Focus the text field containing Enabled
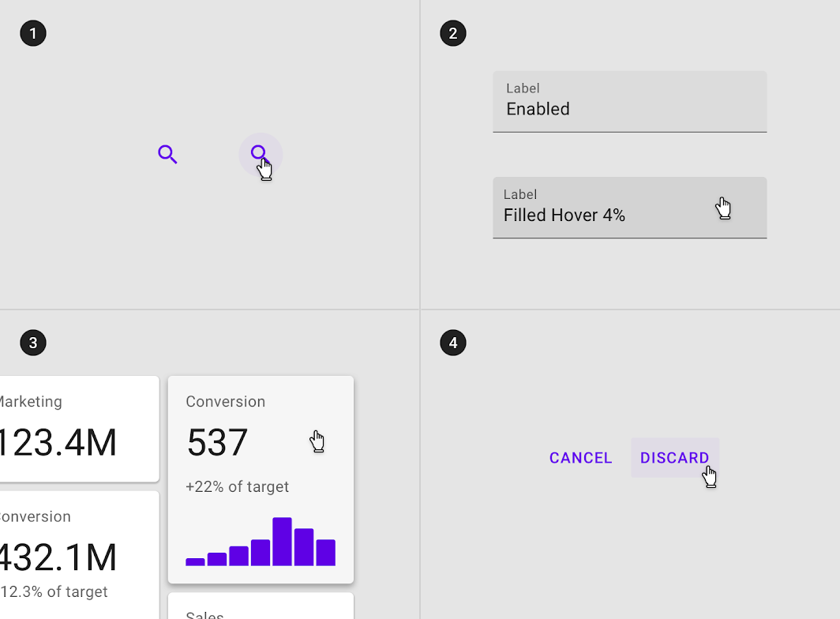This screenshot has height=619, width=840. [x=630, y=102]
